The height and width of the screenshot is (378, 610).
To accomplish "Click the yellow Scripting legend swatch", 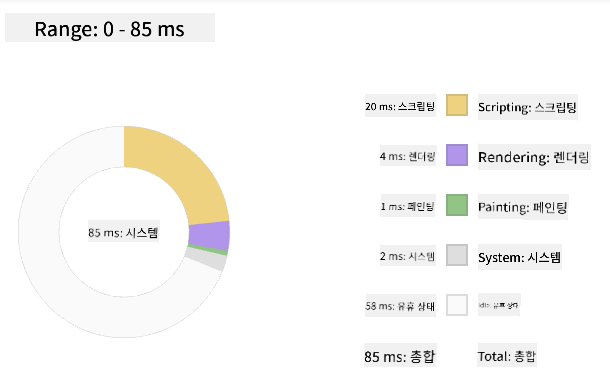I will pyautogui.click(x=457, y=105).
